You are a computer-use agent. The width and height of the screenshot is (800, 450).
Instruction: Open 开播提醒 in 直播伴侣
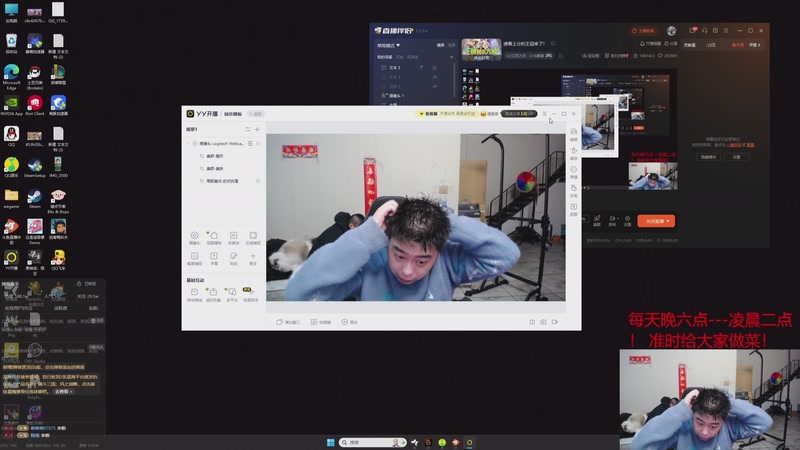[x=651, y=44]
